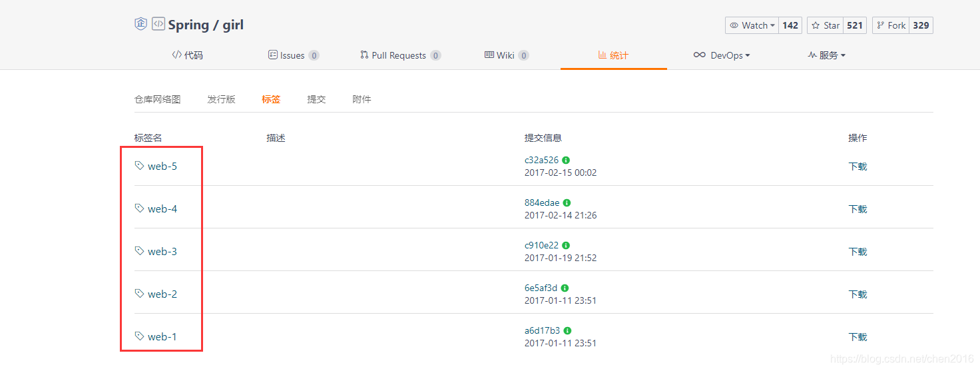
Task: Open the Wiki tab
Action: (x=507, y=55)
